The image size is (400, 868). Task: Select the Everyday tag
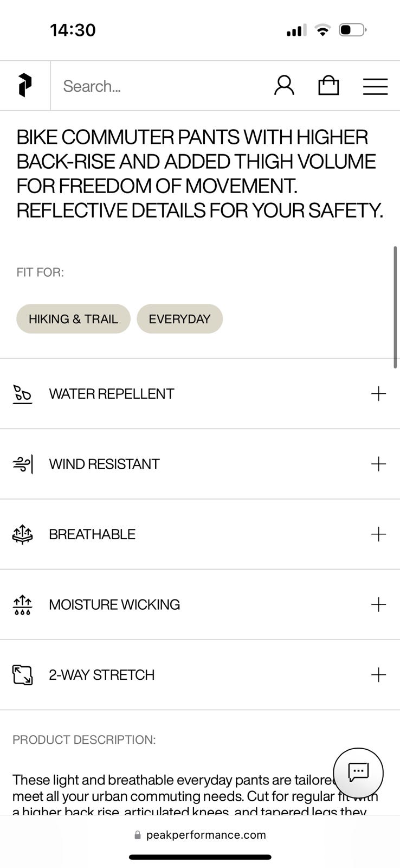point(179,319)
